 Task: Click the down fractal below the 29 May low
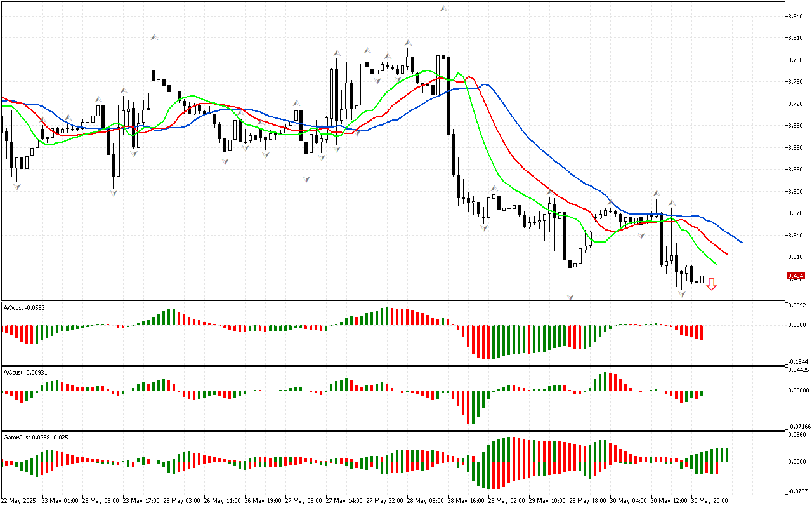click(x=570, y=297)
